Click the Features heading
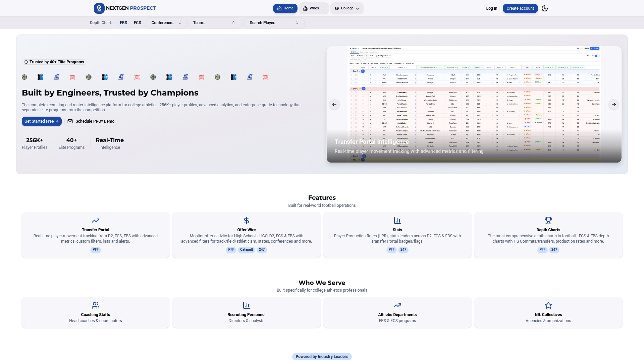Screen dimensions: 644x362 [x=322, y=198]
